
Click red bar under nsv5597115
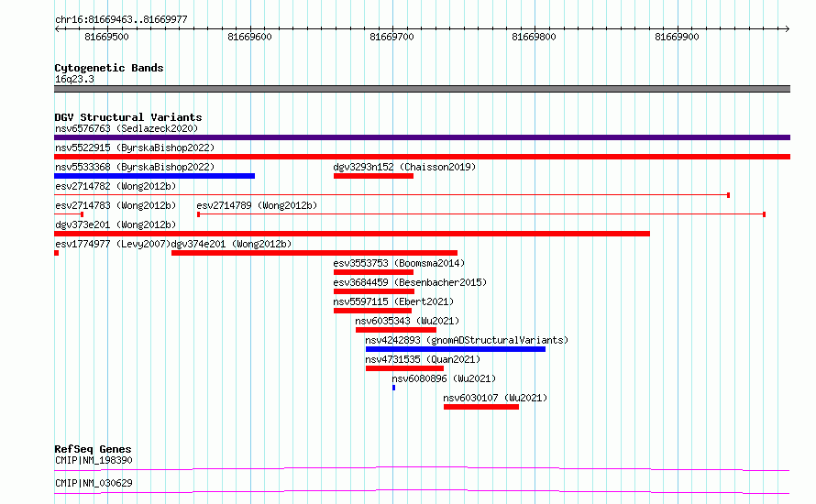(372, 311)
